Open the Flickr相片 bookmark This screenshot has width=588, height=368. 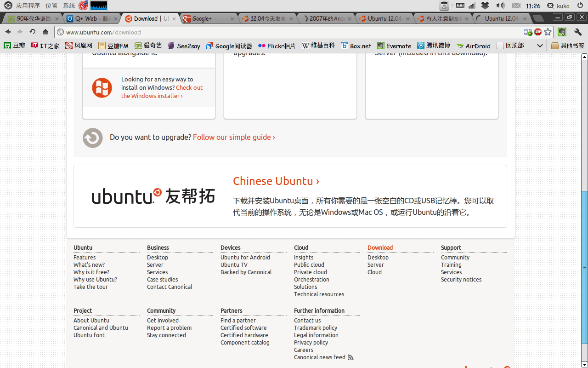coord(277,46)
